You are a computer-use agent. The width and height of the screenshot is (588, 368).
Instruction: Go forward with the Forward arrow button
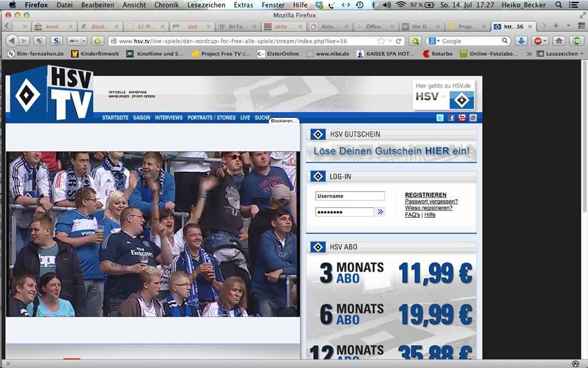tap(24, 41)
